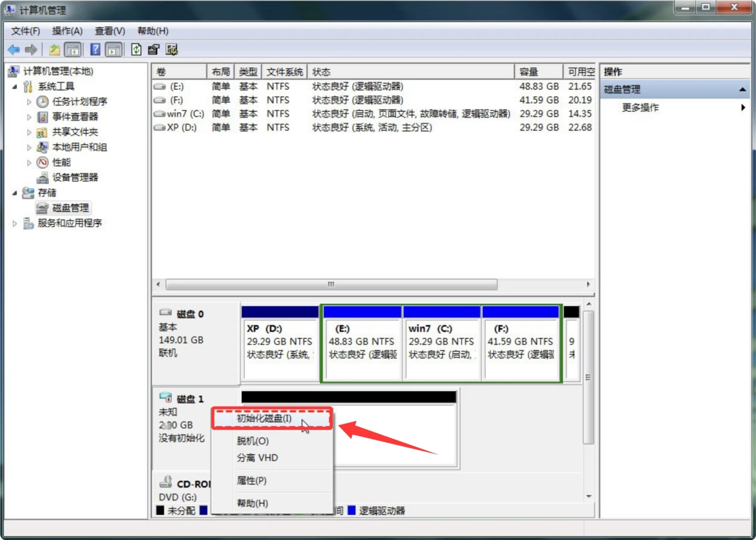Image resolution: width=756 pixels, height=540 pixels.
Task: Select (F:) 41.59 GB partition block
Action: [x=520, y=343]
